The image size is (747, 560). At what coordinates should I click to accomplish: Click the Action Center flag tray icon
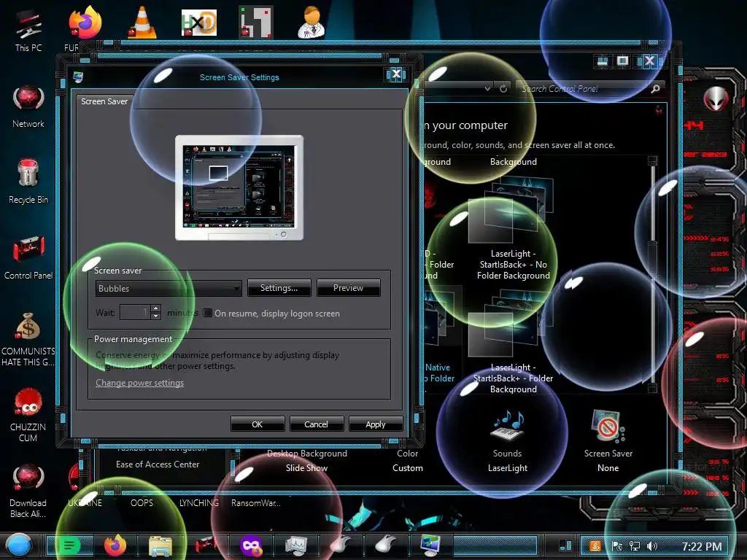click(x=617, y=546)
